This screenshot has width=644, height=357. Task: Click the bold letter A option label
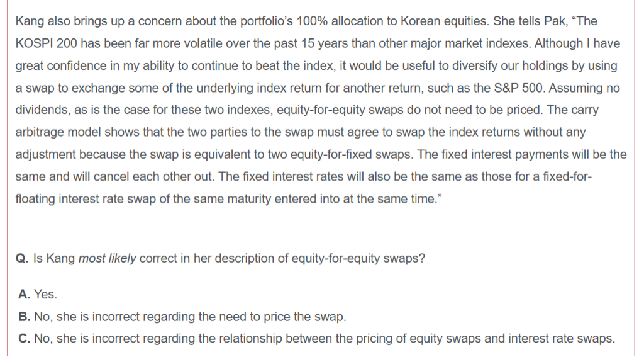click(x=23, y=295)
